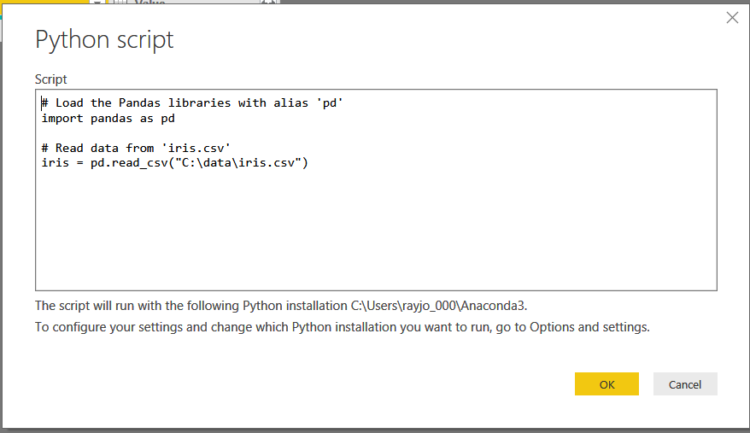Click the 'Python script' dialog title
Viewport: 750px width, 433px height.
click(104, 40)
